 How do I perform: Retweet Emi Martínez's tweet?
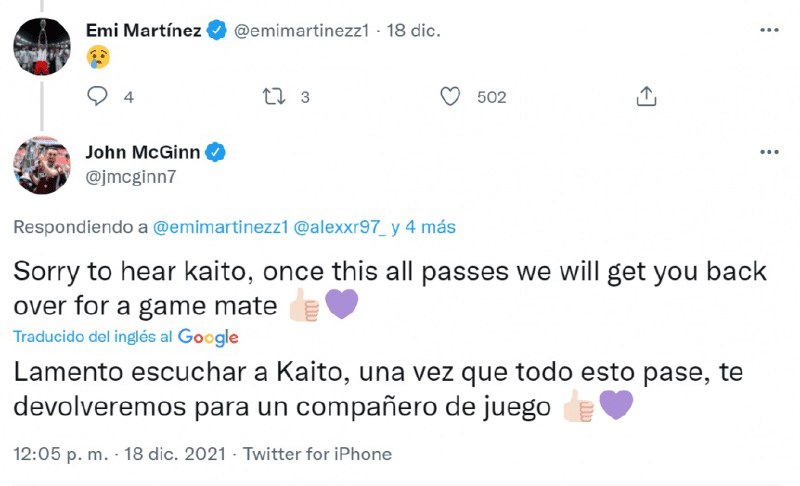pos(272,96)
